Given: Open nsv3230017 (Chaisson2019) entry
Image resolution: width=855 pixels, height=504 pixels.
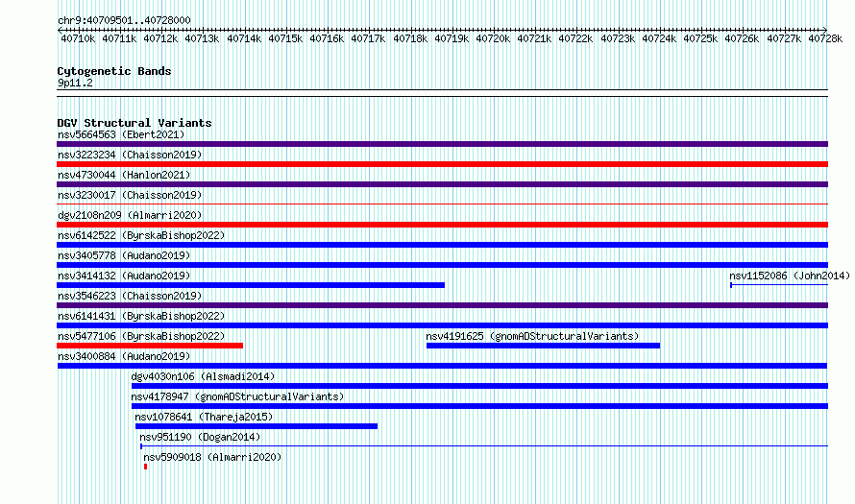Looking at the screenshot, I should 130,195.
